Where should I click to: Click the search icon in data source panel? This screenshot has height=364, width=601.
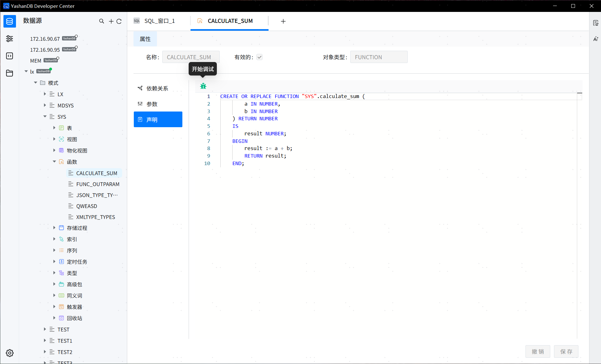(102, 21)
